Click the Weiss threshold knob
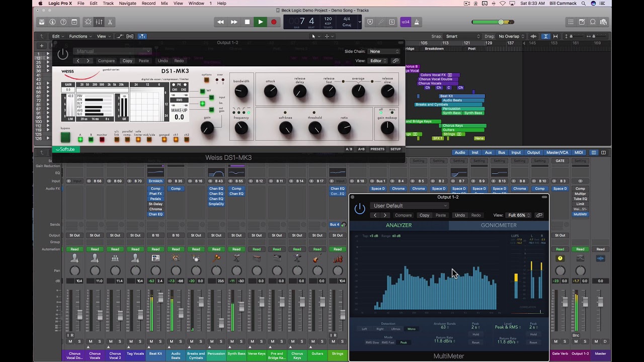 pyautogui.click(x=315, y=129)
